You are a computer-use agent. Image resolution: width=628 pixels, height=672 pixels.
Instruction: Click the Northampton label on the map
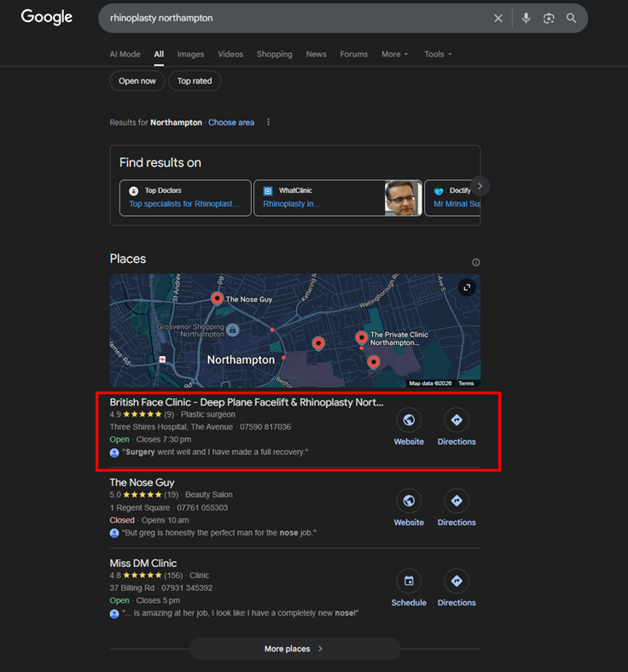(241, 360)
